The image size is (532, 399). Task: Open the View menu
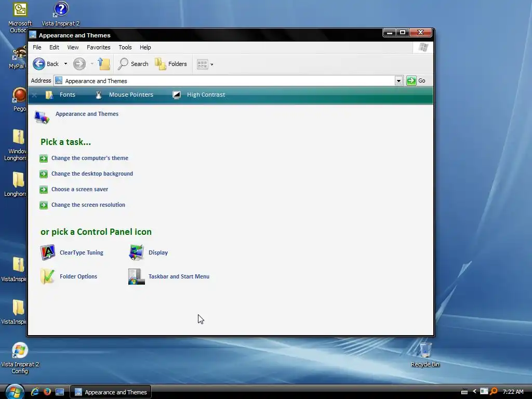73,47
